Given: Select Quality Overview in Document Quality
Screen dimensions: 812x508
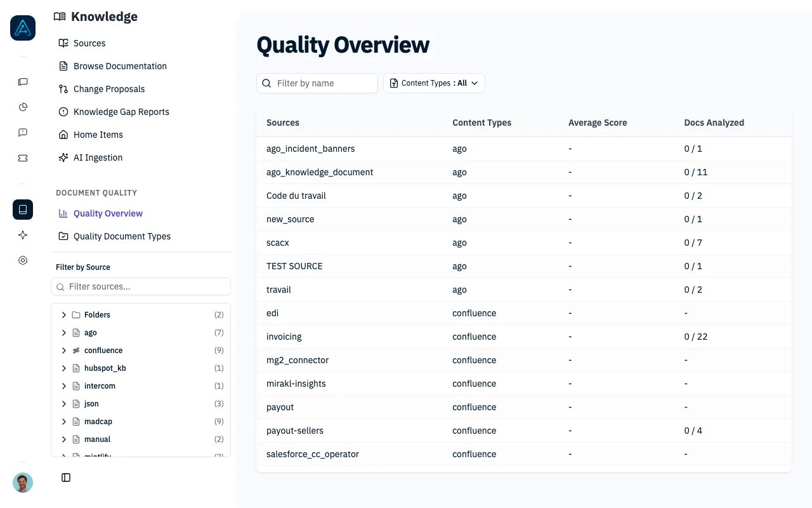Looking at the screenshot, I should [x=141, y=213].
